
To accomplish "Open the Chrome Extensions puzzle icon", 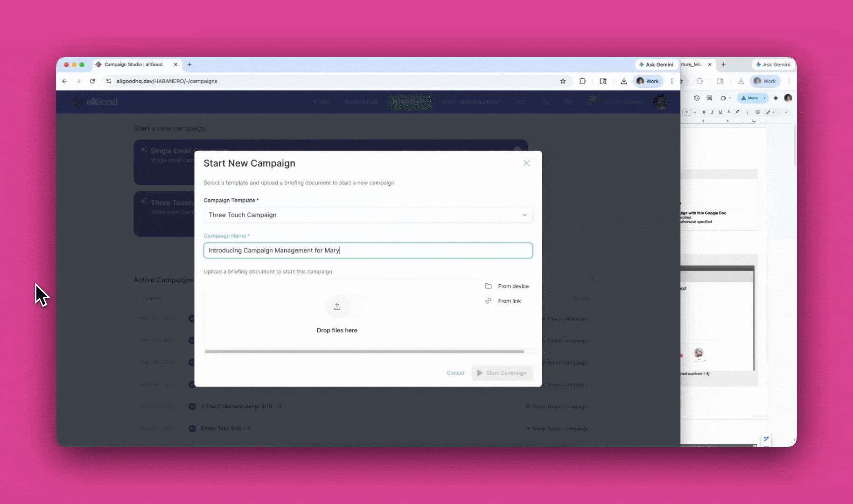I will (582, 81).
